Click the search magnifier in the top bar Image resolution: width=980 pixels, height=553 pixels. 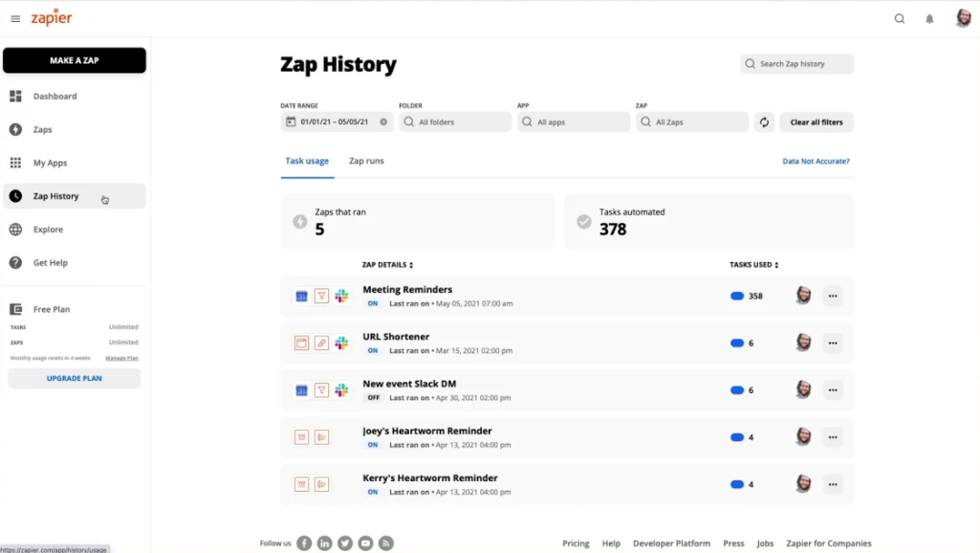point(899,17)
